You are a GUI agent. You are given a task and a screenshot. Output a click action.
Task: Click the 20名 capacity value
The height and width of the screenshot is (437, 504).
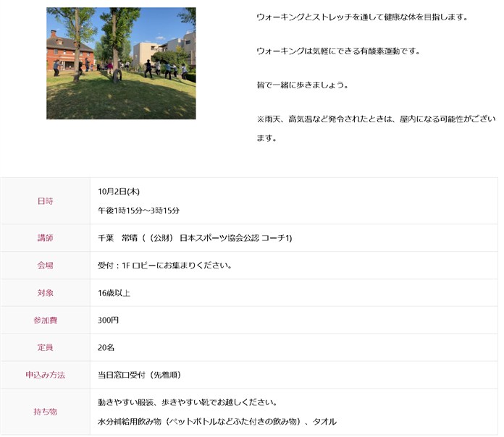click(x=106, y=348)
